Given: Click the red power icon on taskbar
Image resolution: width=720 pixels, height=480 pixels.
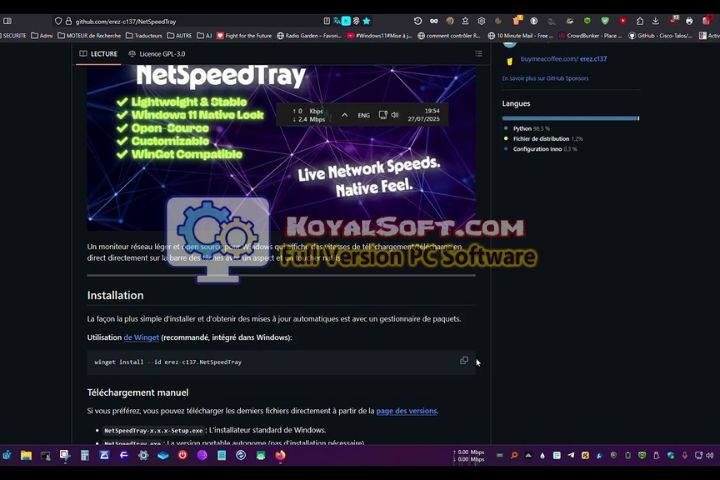Looking at the screenshot, I should tap(182, 455).
